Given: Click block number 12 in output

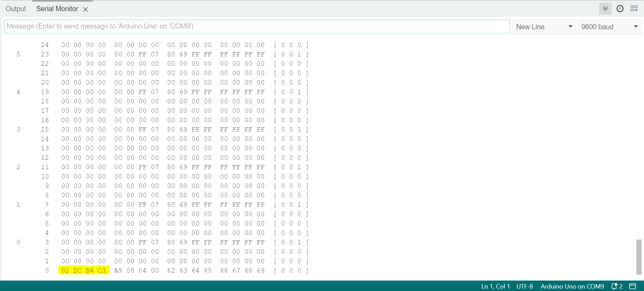Looking at the screenshot, I should point(45,158).
